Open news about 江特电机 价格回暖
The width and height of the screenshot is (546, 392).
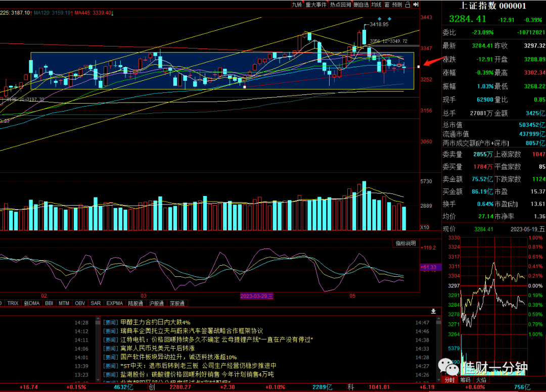pyautogui.click(x=216, y=340)
